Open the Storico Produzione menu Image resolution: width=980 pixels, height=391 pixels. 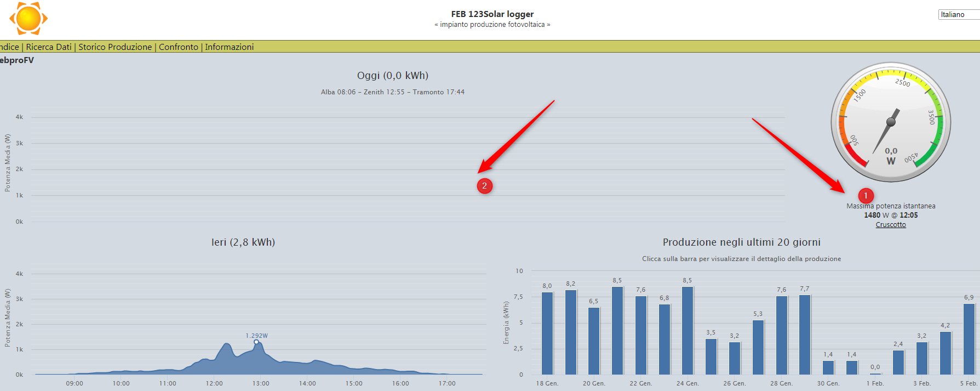[115, 47]
